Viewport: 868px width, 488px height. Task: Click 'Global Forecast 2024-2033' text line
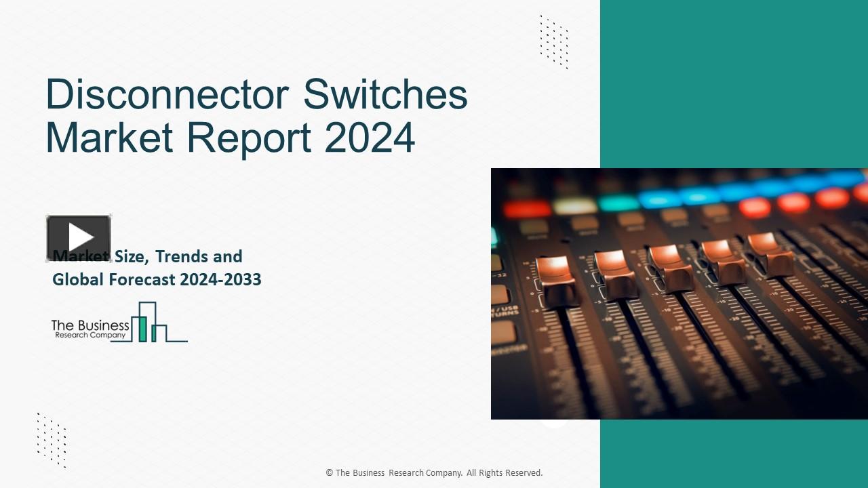point(157,279)
